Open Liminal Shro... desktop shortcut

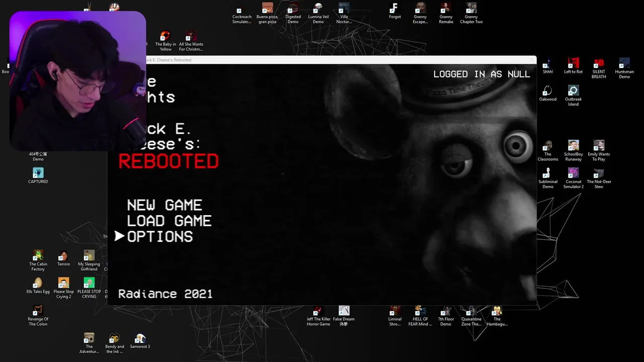pos(395,316)
